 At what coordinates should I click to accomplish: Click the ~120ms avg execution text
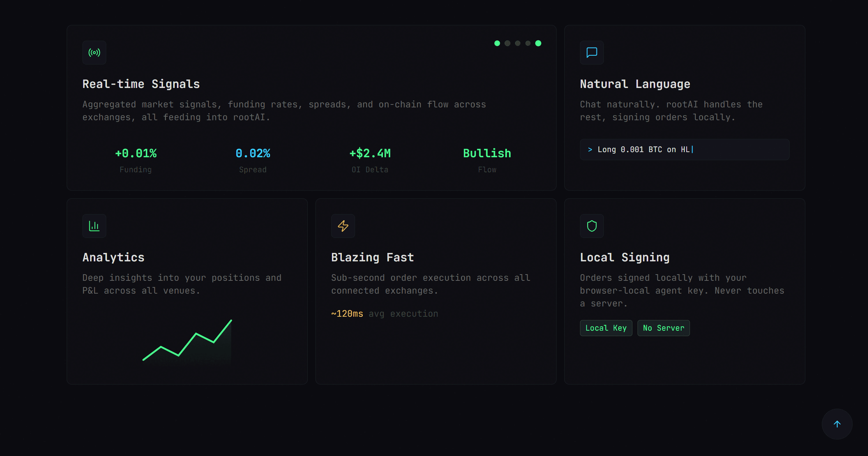385,314
